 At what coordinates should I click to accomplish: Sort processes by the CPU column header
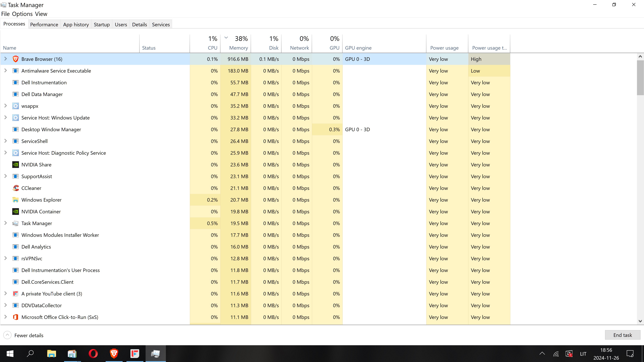(212, 48)
